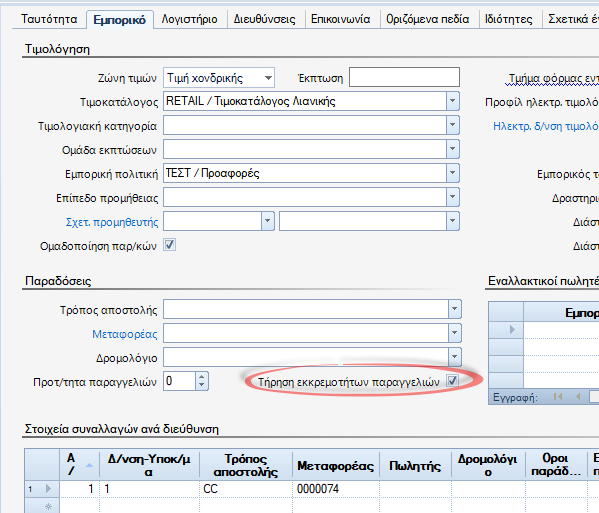The image size is (599, 513).
Task: Click the Μεταφορέας grid column header
Action: pyautogui.click(x=335, y=466)
